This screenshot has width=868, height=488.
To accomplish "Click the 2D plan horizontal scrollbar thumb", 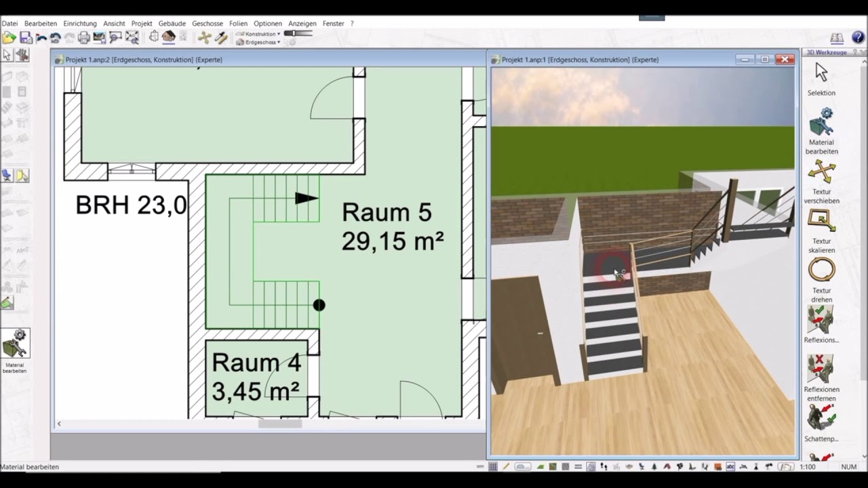I will pyautogui.click(x=279, y=424).
